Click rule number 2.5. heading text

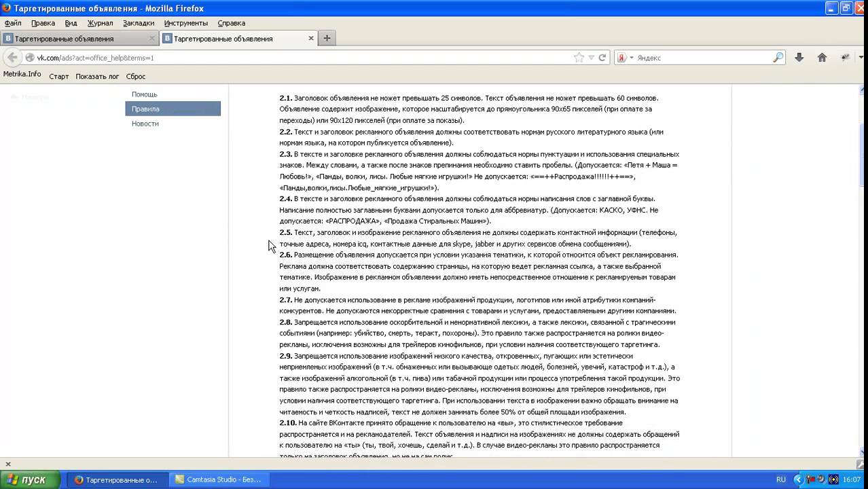285,232
